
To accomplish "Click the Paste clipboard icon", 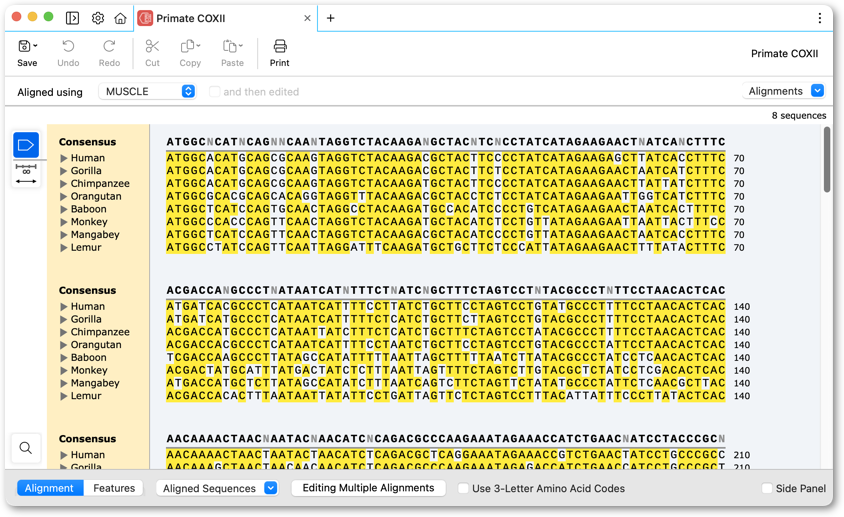I will click(230, 46).
